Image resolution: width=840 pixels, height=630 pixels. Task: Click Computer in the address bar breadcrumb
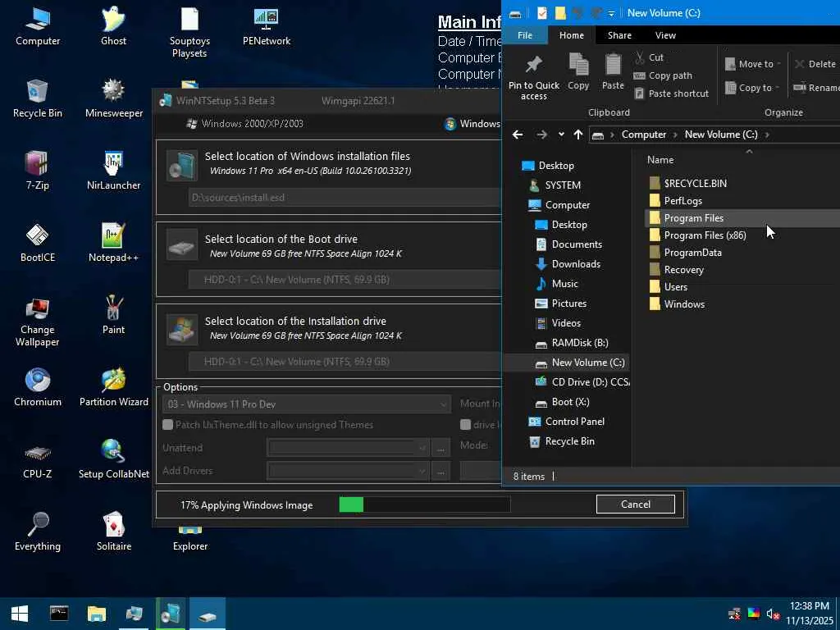643,135
